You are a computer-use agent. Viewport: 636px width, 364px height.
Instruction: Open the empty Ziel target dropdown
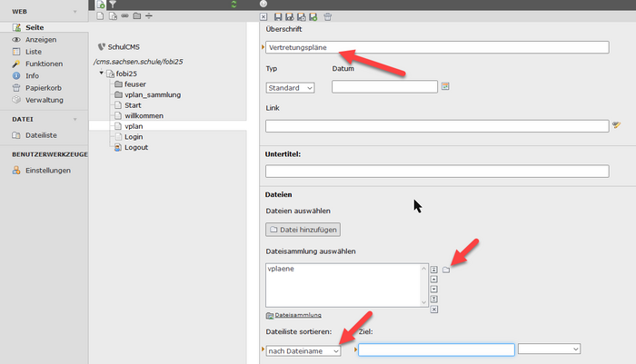click(549, 349)
